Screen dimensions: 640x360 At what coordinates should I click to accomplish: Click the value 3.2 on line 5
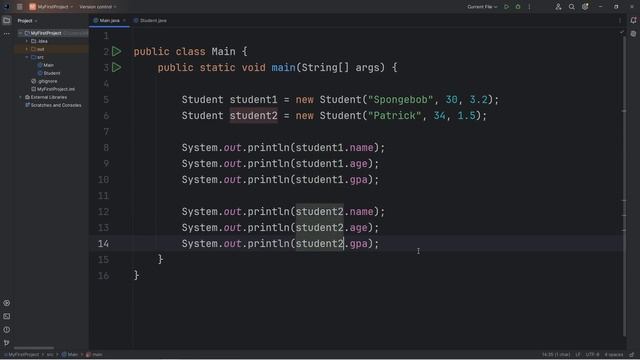(x=478, y=100)
